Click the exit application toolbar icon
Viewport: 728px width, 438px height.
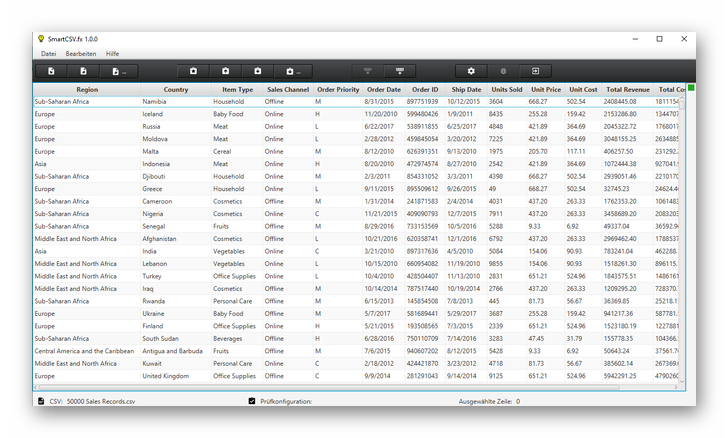[535, 71]
